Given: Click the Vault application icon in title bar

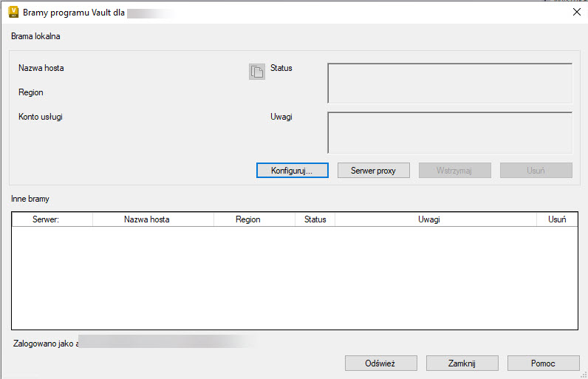Looking at the screenshot, I should coord(13,12).
